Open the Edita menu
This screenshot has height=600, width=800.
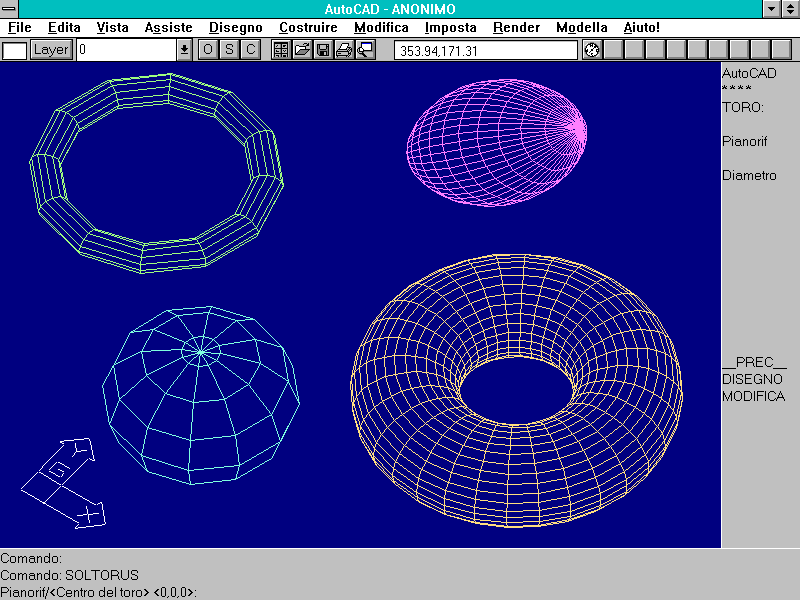coord(64,28)
